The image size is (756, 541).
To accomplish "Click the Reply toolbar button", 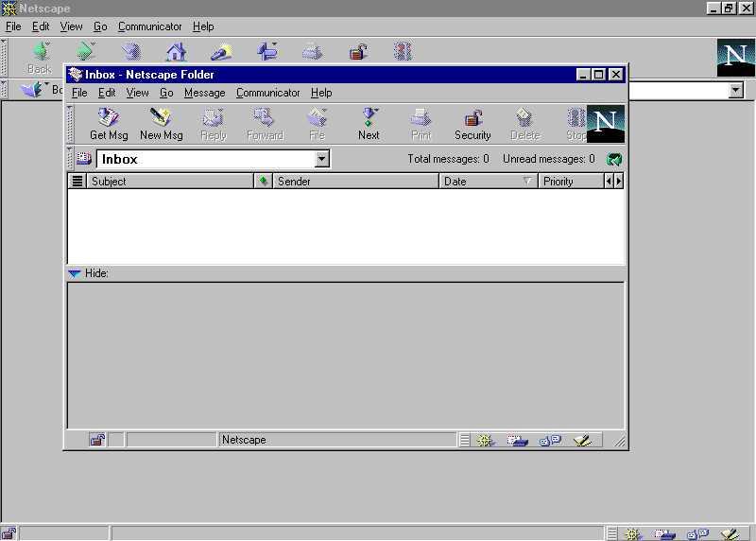I will [214, 124].
